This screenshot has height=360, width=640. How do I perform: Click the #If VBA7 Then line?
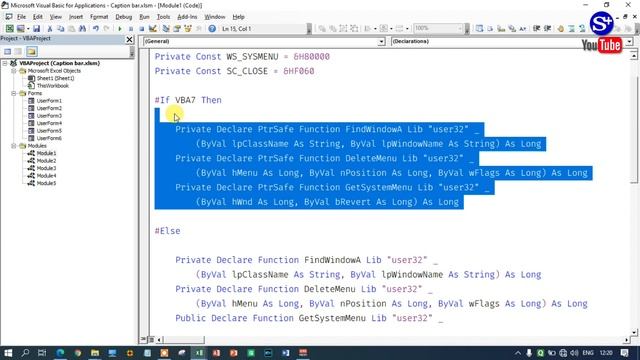tap(188, 100)
